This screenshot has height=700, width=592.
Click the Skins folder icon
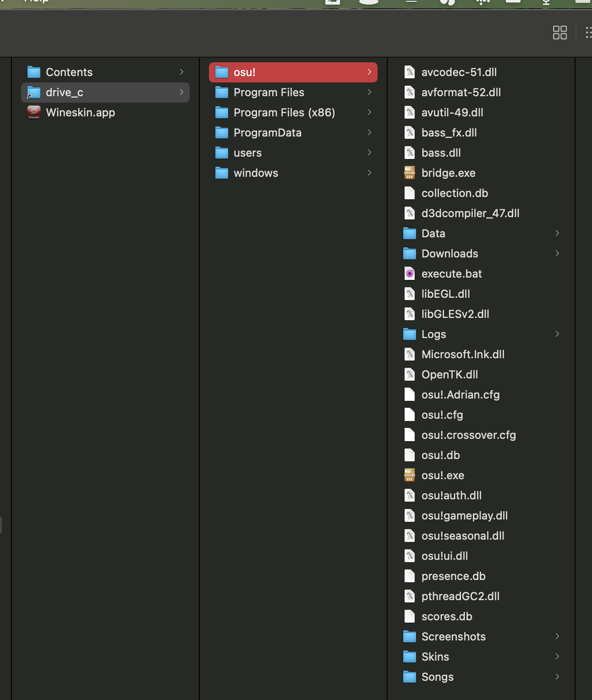click(x=410, y=656)
